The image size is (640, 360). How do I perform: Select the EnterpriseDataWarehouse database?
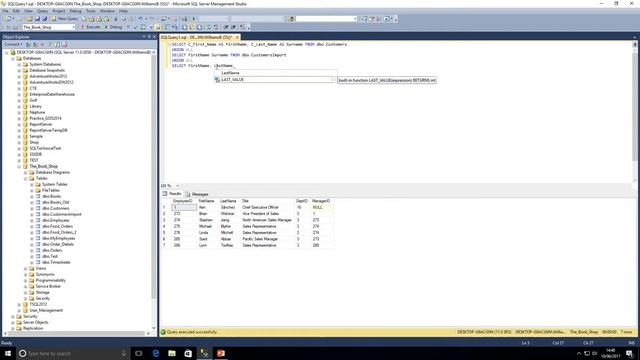pos(52,94)
